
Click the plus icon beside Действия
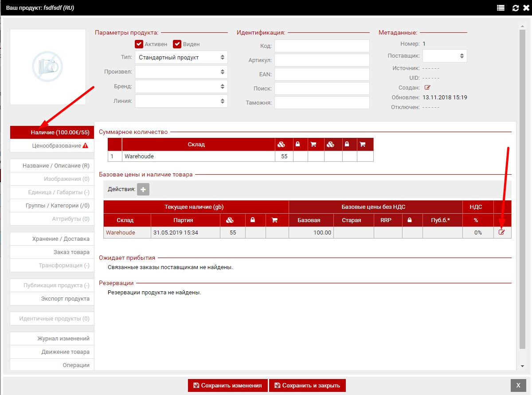point(143,189)
